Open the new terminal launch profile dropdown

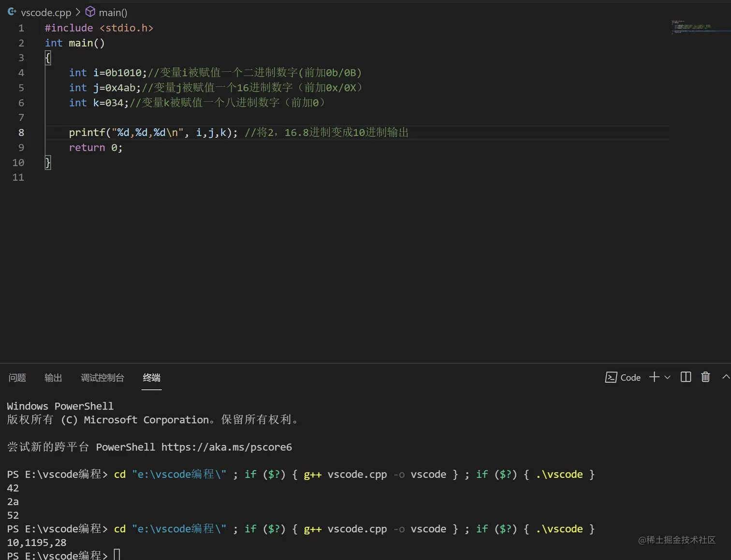point(668,377)
